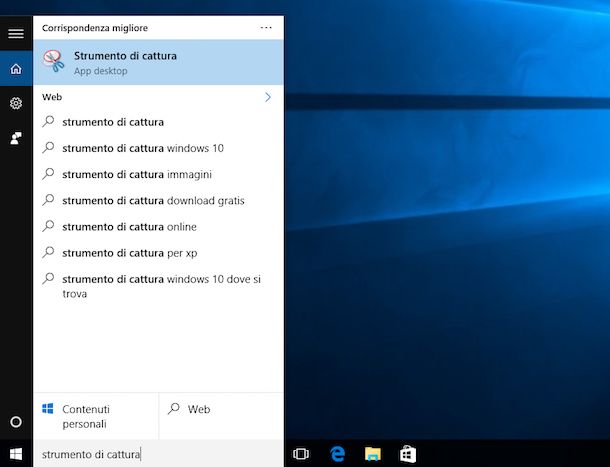This screenshot has width=610, height=467.
Task: Open the Windows Store from the taskbar
Action: click(x=408, y=454)
